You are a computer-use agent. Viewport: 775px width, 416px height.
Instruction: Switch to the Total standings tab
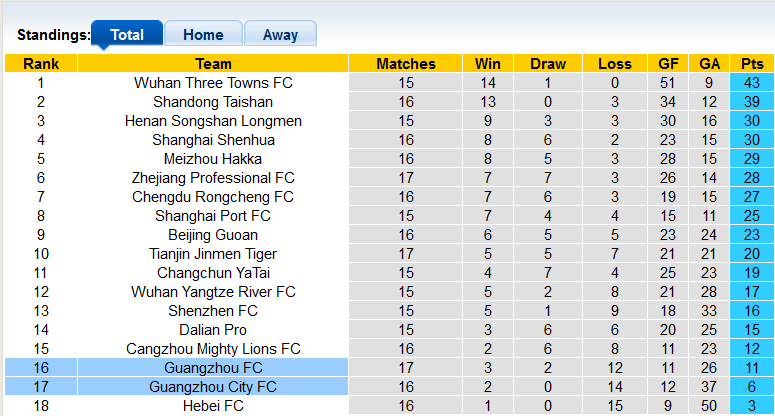tap(127, 34)
